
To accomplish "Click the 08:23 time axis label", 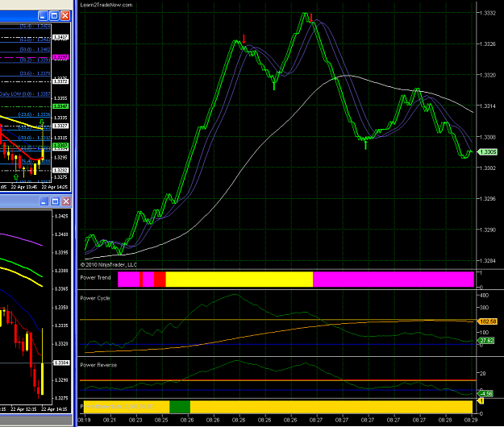I will point(135,420).
